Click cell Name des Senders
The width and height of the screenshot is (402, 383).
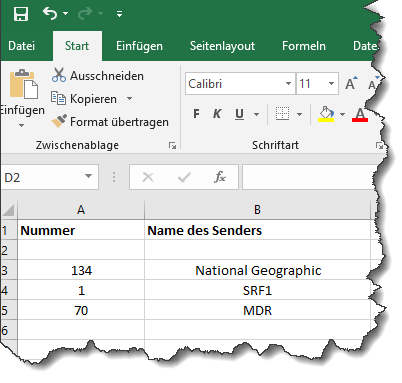(x=257, y=230)
